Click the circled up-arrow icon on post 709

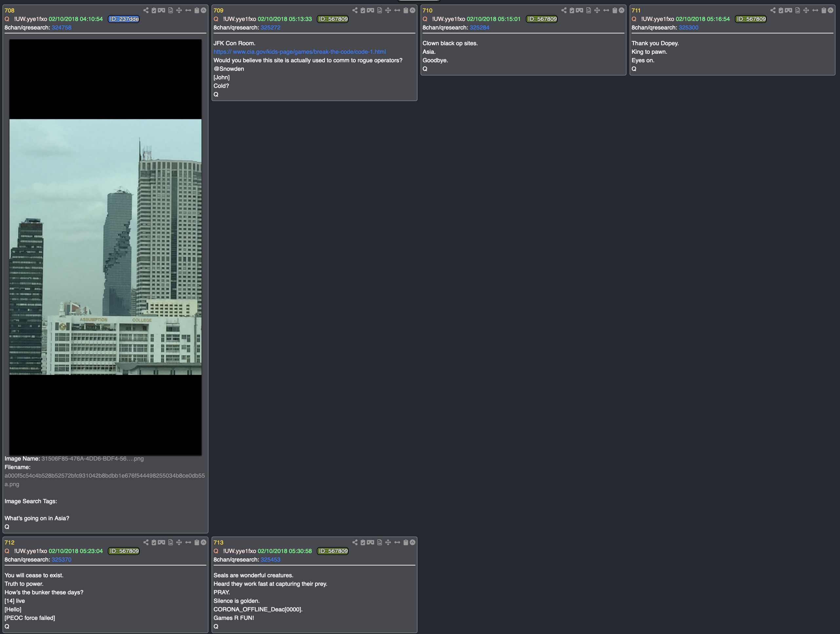click(x=412, y=10)
